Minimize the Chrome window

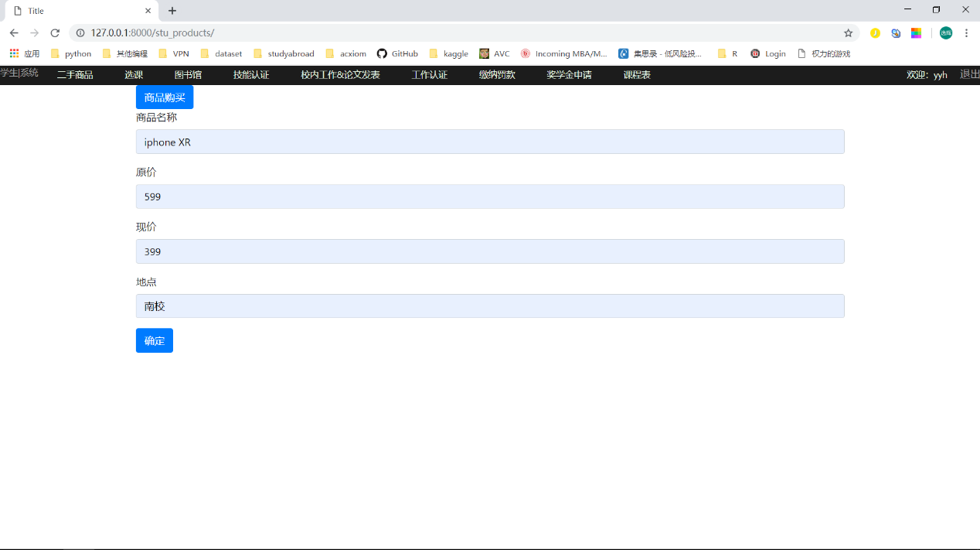coord(907,9)
